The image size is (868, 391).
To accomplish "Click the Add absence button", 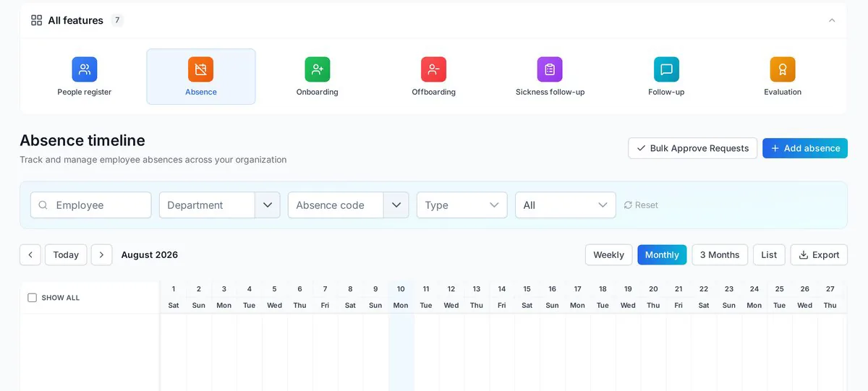I will click(x=805, y=148).
